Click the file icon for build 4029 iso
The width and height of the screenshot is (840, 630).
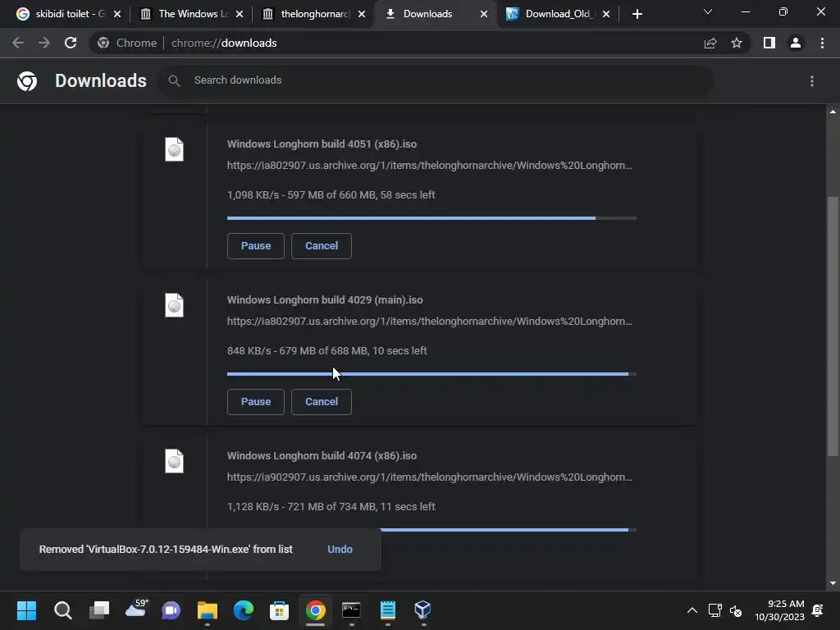[174, 305]
